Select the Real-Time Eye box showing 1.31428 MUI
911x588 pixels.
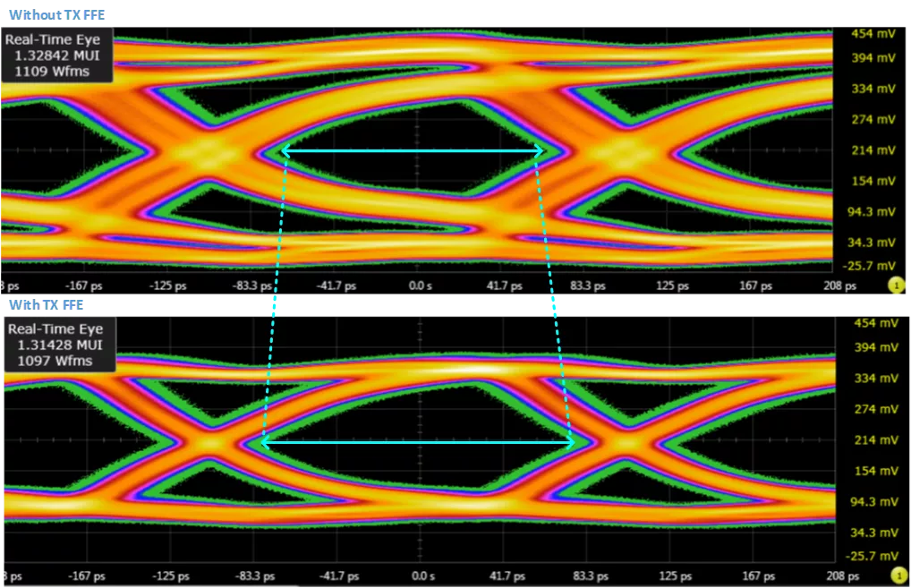(x=59, y=345)
